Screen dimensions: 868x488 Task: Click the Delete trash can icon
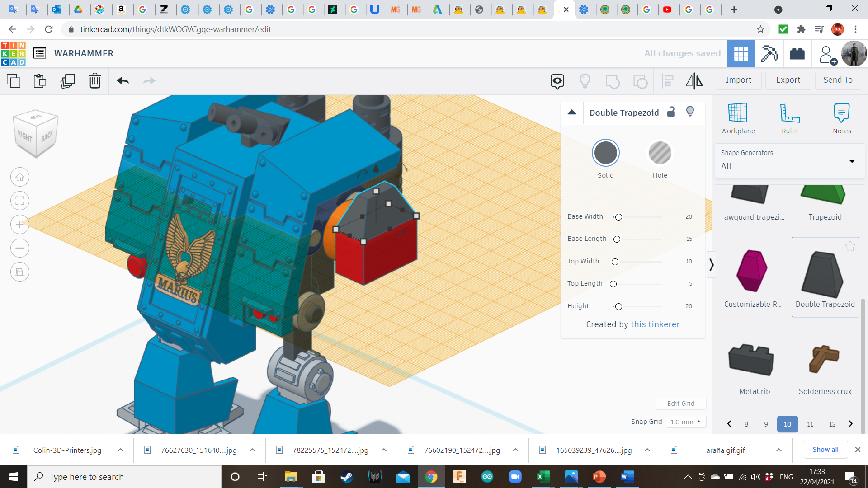pos(94,81)
